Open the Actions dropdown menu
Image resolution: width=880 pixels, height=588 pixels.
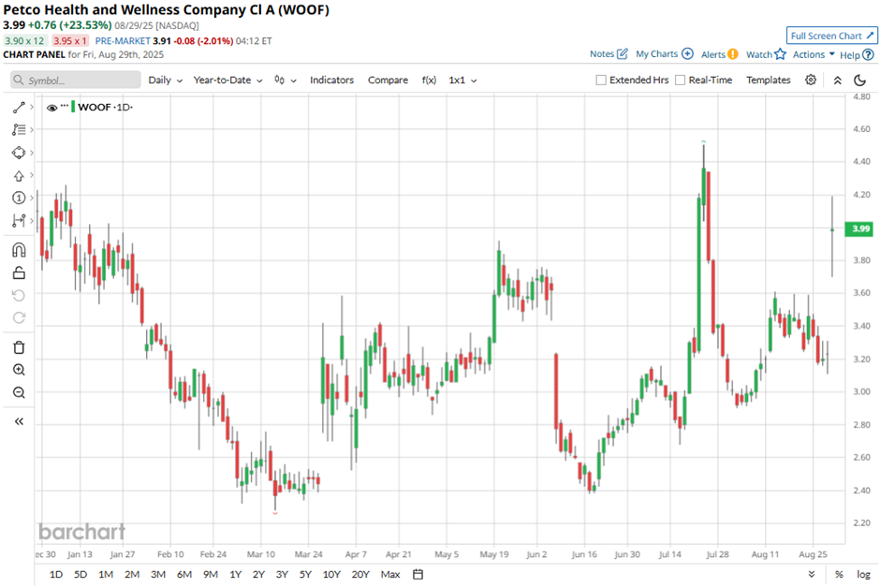point(814,54)
